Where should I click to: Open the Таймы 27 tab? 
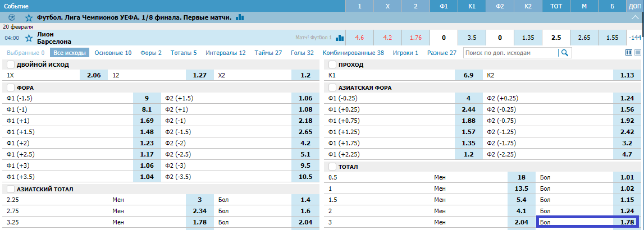pos(268,53)
